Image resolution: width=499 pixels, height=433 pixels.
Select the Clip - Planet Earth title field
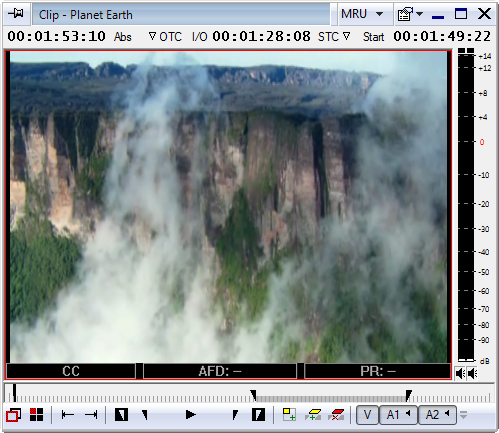coord(181,14)
